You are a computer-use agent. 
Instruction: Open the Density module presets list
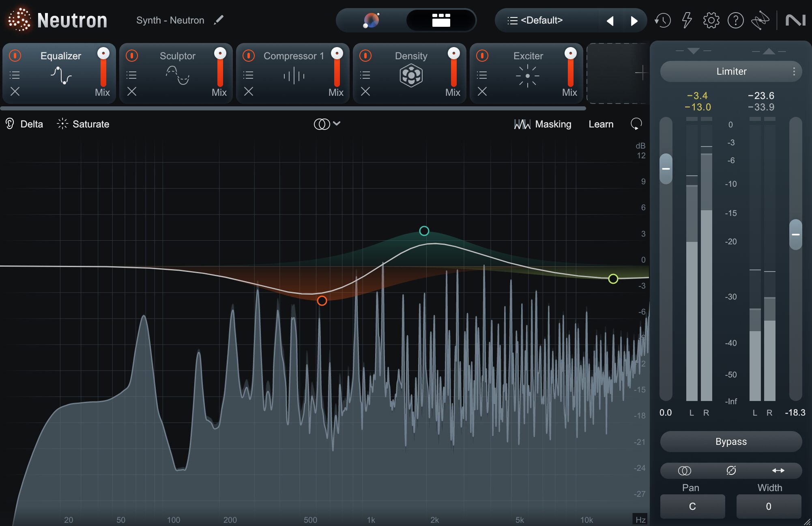[x=365, y=75]
